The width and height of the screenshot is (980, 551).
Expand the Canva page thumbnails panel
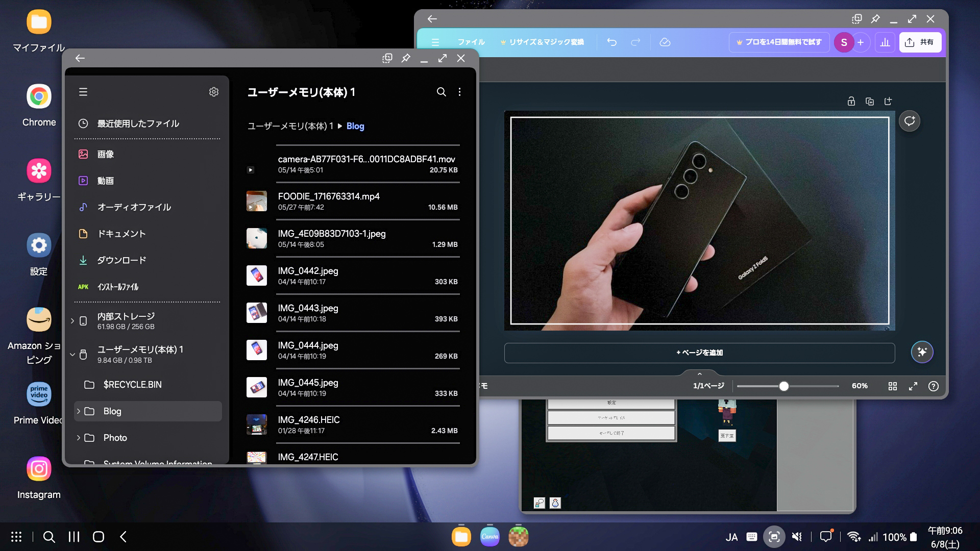coord(700,374)
